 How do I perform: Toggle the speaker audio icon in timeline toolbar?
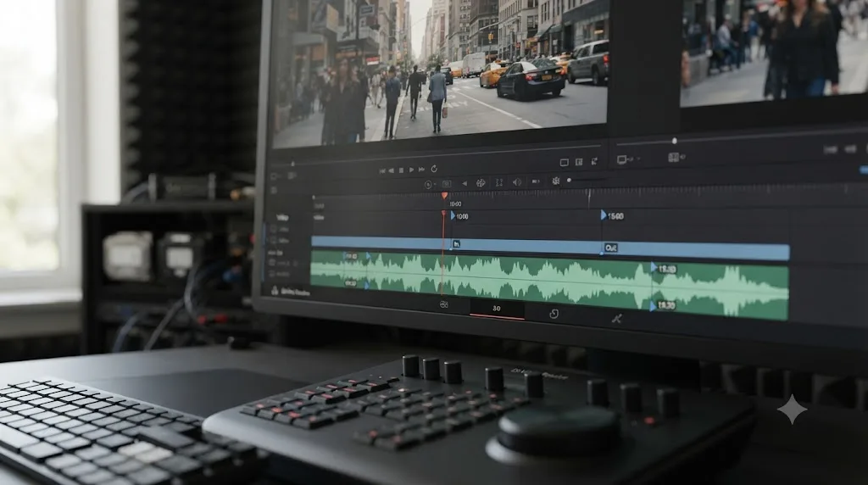point(517,181)
